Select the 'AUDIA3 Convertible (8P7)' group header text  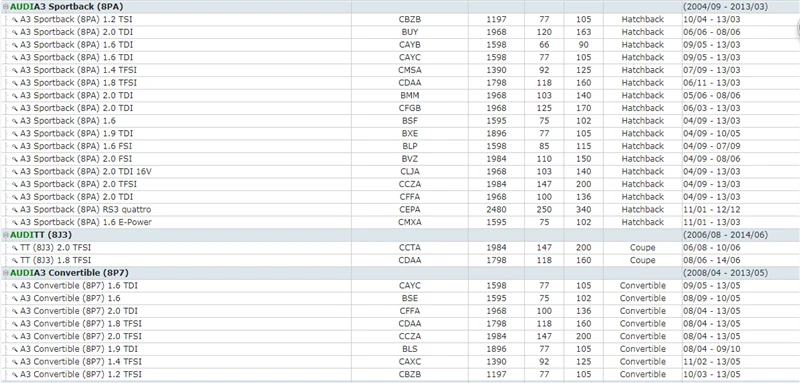click(69, 273)
